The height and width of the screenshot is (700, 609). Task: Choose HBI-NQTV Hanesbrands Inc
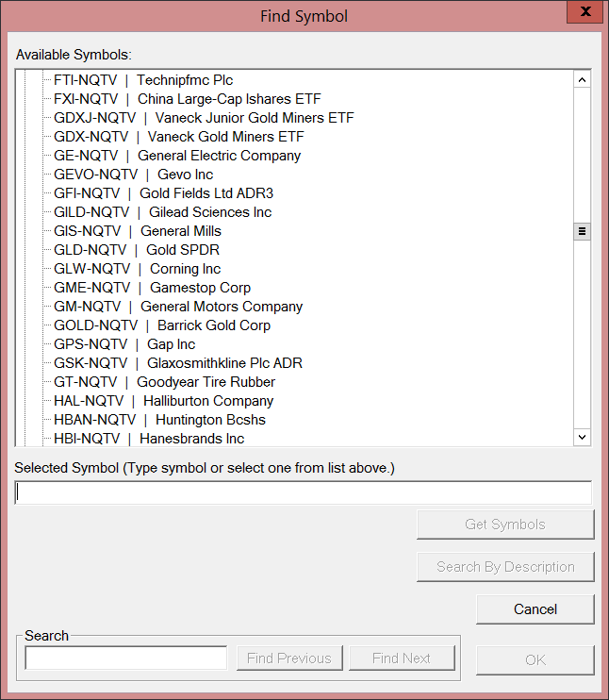click(149, 439)
